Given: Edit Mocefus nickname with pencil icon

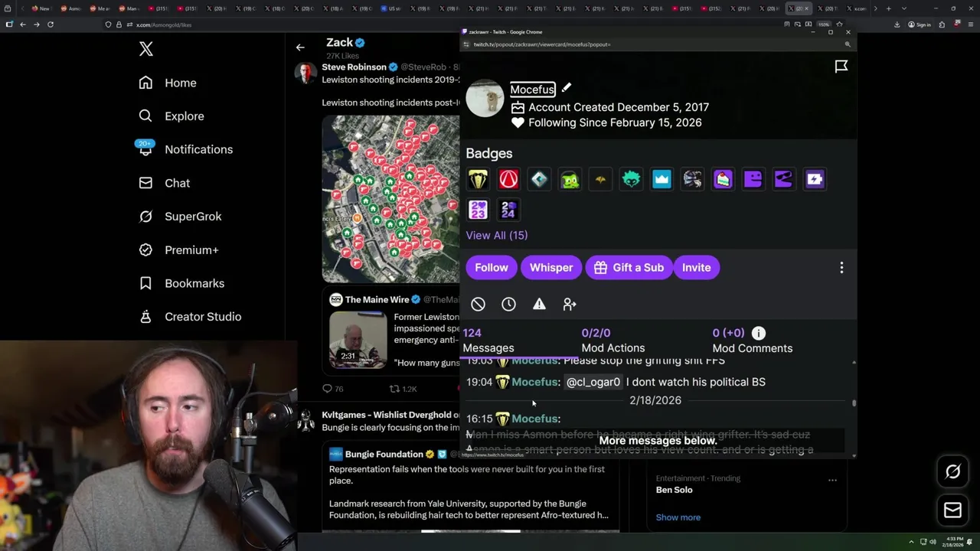Looking at the screenshot, I should [x=567, y=88].
